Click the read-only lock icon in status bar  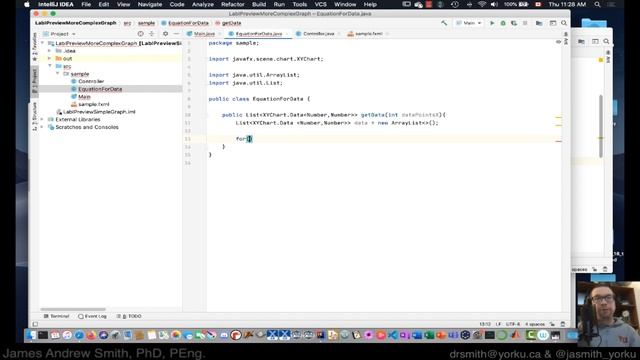click(552, 324)
